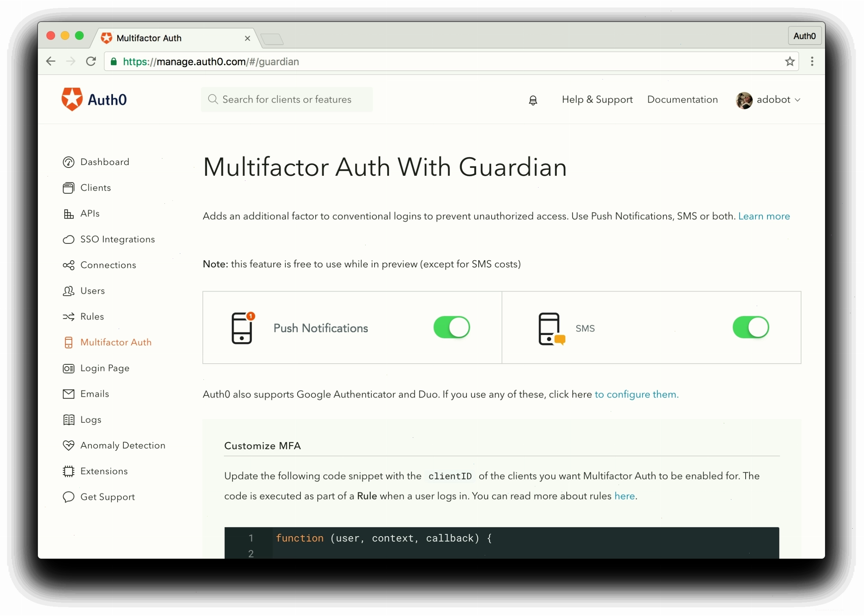This screenshot has height=616, width=864.
Task: Click the 'to configure them' link
Action: pyautogui.click(x=637, y=395)
